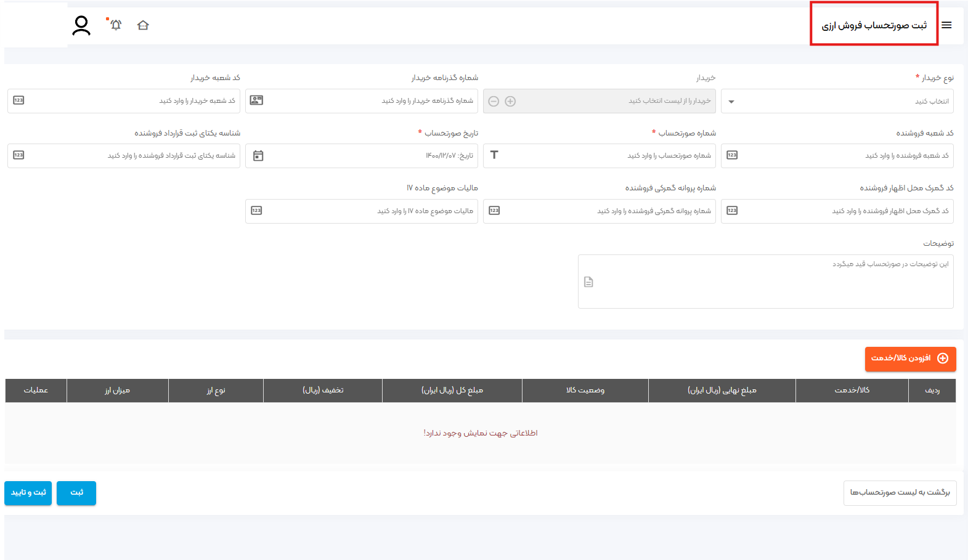
Task: Click افزودن کالا/خدمت button
Action: 910,359
